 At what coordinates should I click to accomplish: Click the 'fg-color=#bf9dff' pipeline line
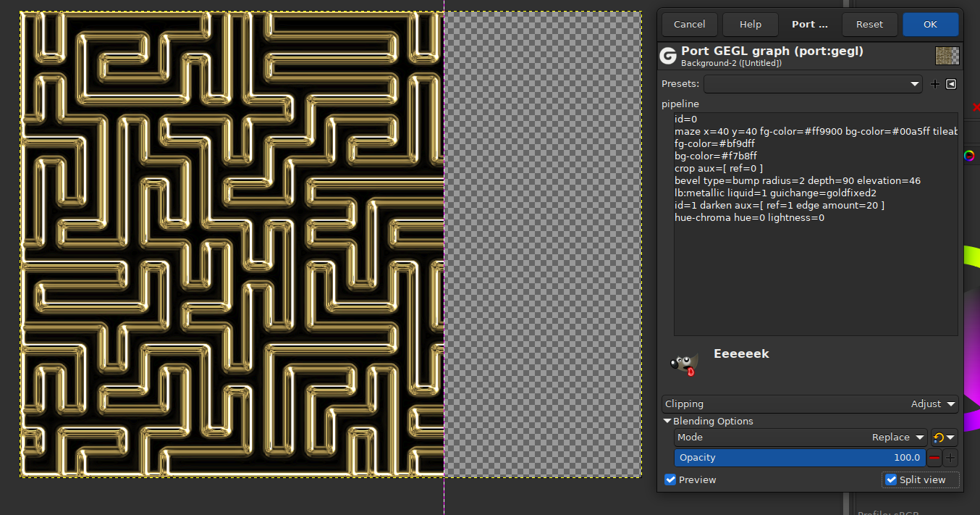pos(714,144)
